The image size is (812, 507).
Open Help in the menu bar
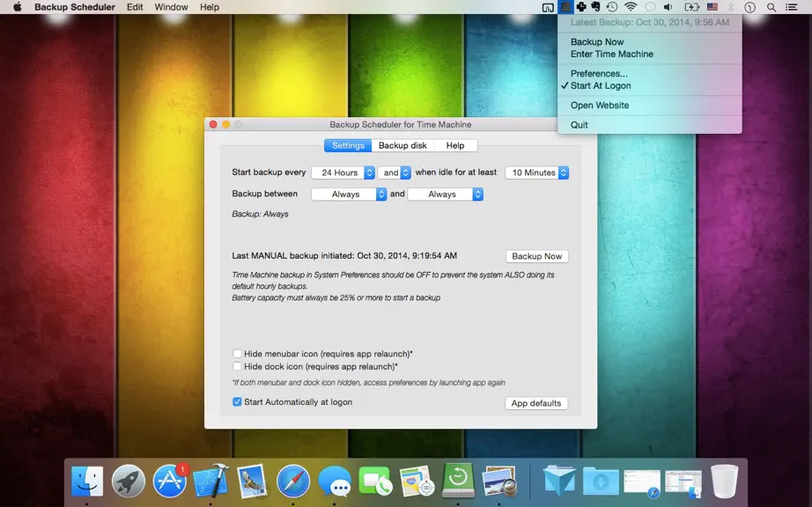tap(210, 7)
